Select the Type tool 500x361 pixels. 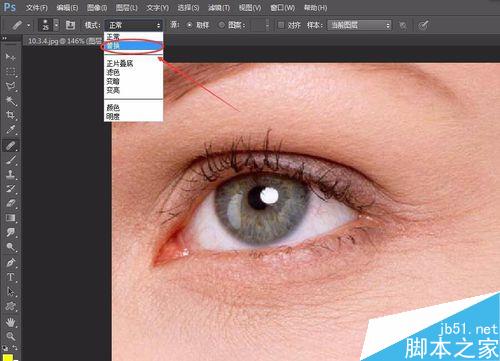tap(10, 277)
